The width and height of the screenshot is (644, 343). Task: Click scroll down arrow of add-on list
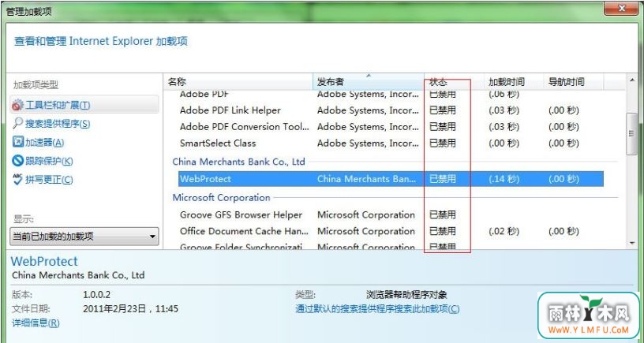tap(632, 244)
